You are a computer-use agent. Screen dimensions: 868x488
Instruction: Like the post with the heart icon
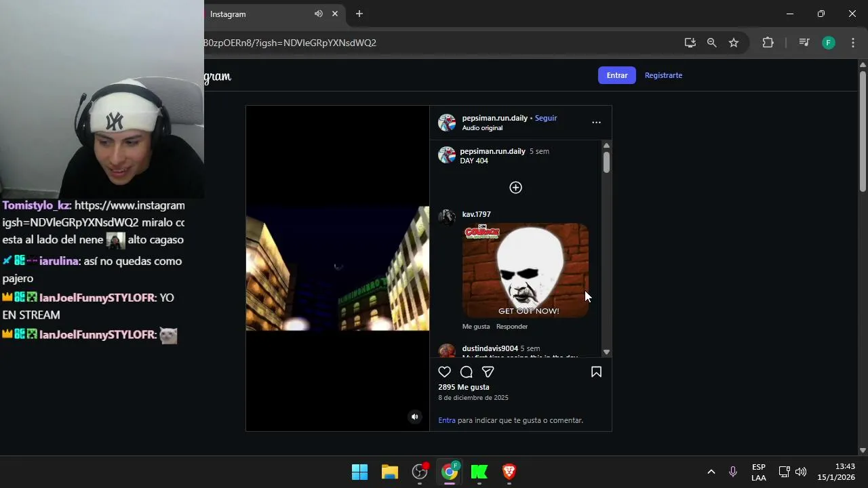(445, 371)
